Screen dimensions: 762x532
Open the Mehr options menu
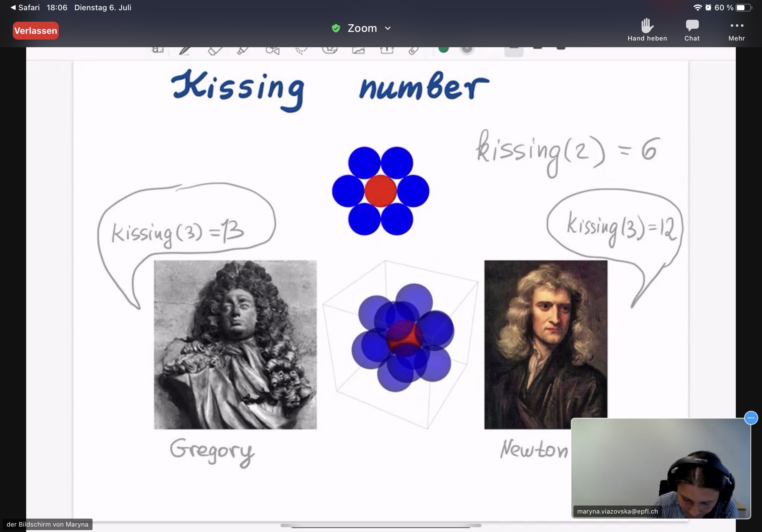point(736,30)
